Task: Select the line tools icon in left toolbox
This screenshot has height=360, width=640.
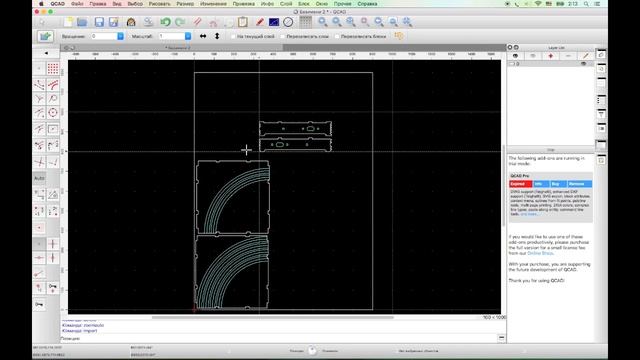Action: click(39, 85)
